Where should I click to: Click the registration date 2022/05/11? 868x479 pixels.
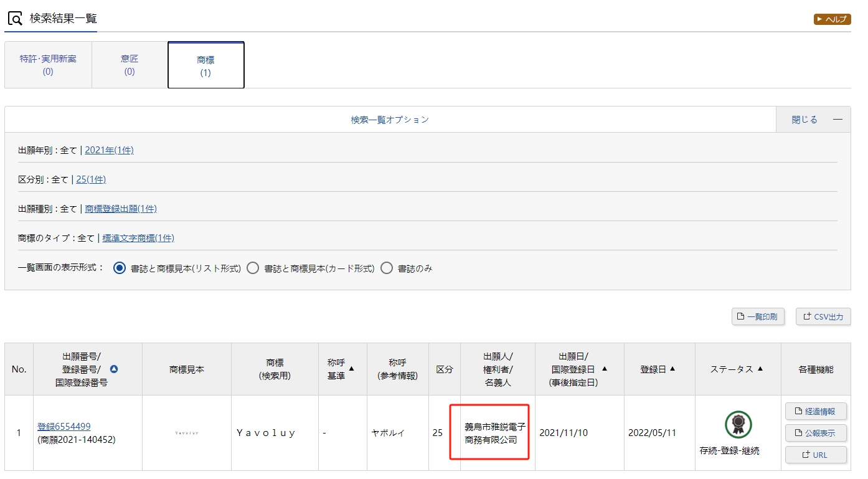(652, 433)
